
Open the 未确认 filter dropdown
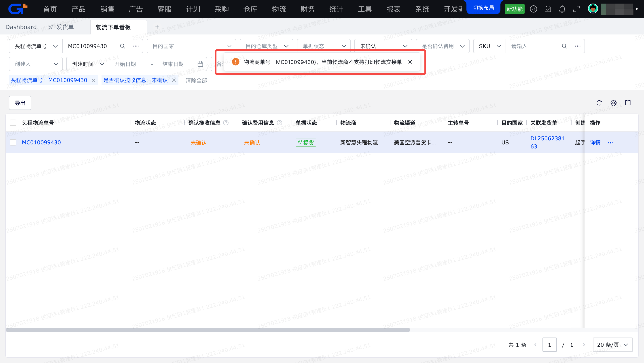383,46
